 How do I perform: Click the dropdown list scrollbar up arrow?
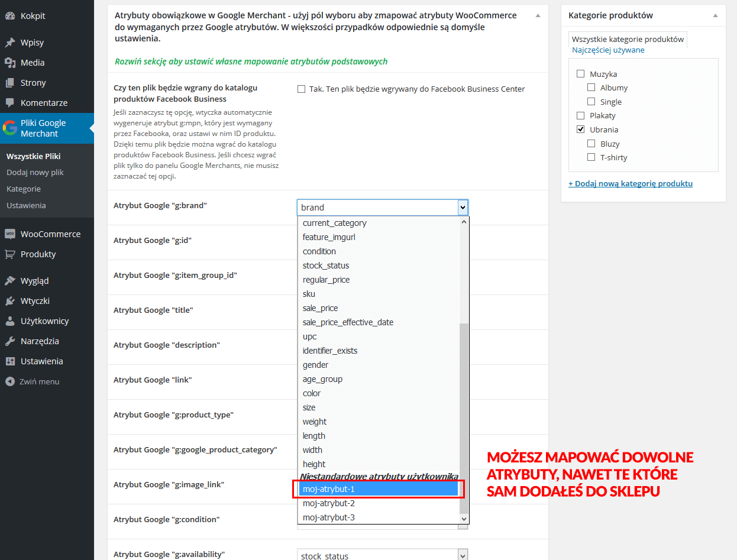464,222
